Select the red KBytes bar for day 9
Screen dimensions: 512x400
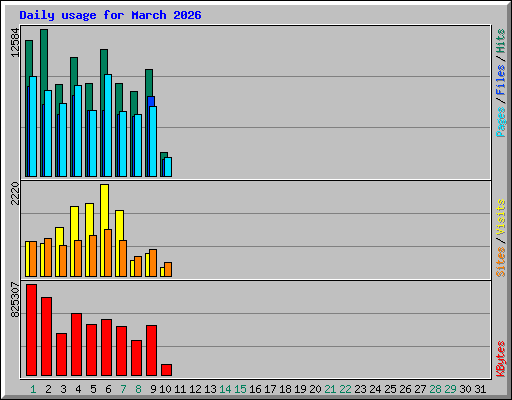[x=151, y=351]
